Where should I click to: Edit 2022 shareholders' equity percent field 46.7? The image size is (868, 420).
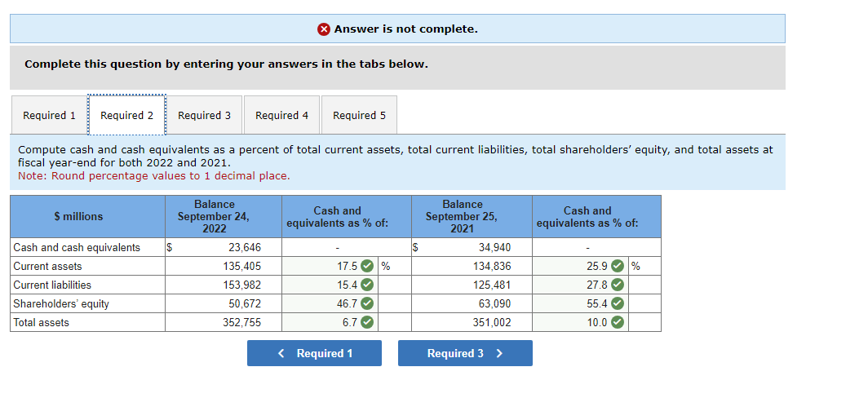tap(330, 304)
